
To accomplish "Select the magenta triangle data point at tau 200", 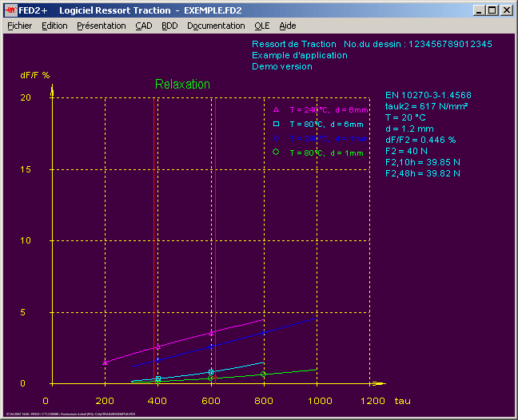I will click(x=106, y=363).
